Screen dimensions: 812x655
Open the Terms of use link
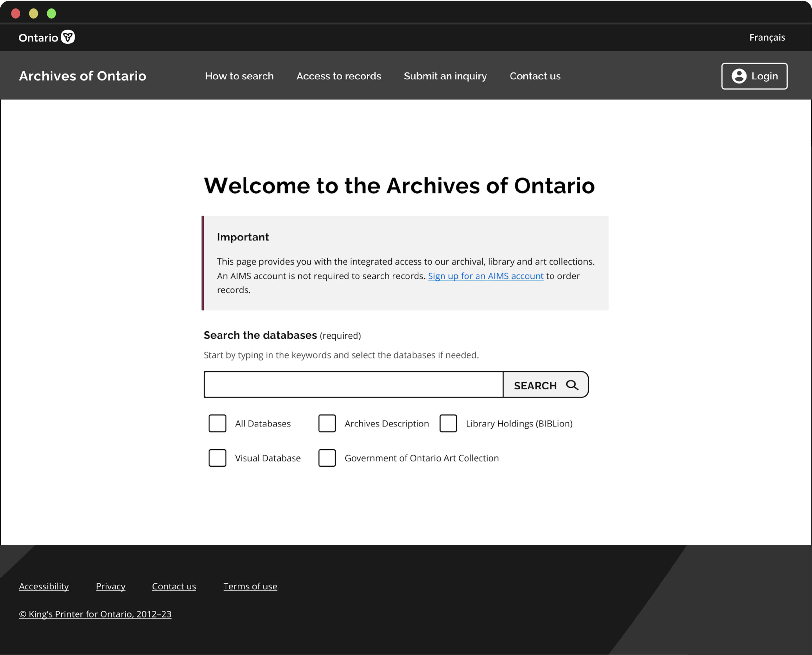point(250,586)
